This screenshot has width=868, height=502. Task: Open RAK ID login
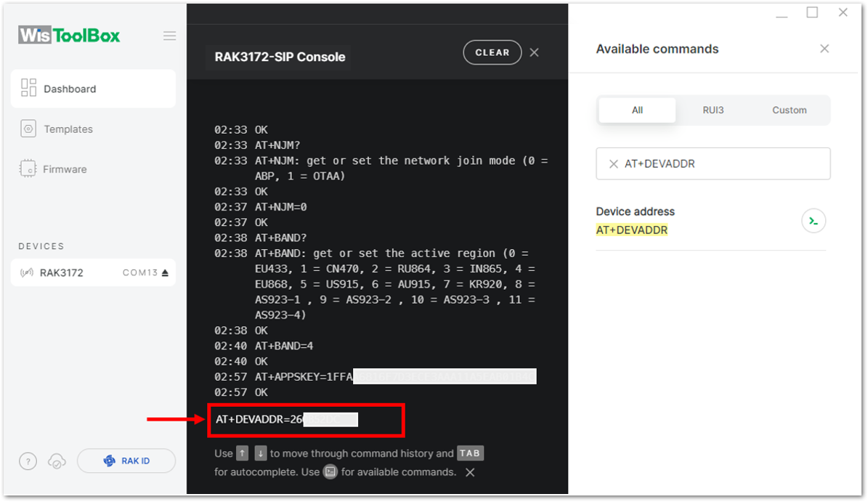[x=126, y=461]
